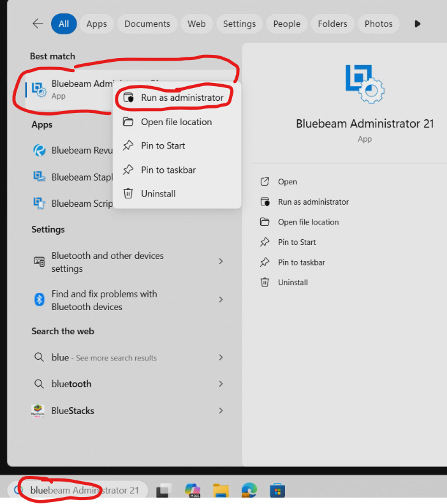Image resolution: width=447 pixels, height=504 pixels.
Task: Expand chevron for BlueStacks result
Action: pyautogui.click(x=221, y=410)
